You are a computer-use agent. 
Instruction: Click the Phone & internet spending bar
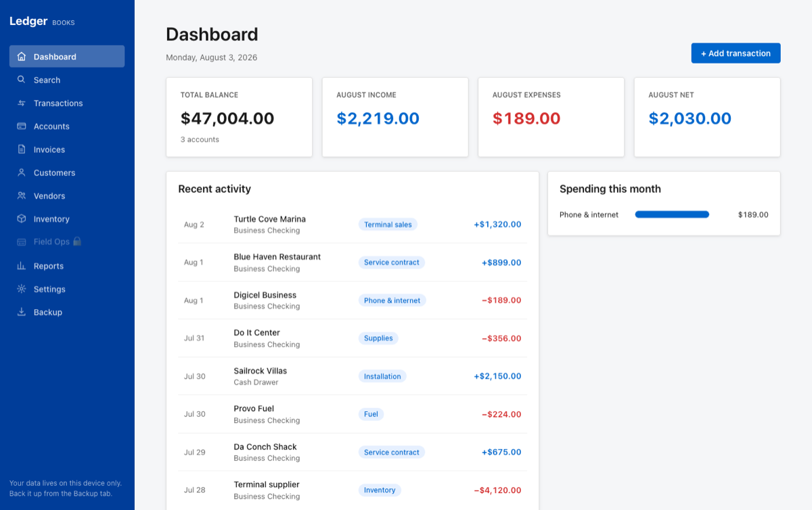672,214
